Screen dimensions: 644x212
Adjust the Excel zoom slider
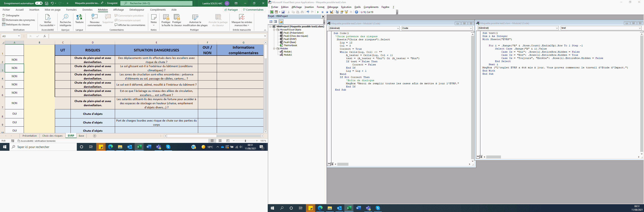click(x=245, y=141)
